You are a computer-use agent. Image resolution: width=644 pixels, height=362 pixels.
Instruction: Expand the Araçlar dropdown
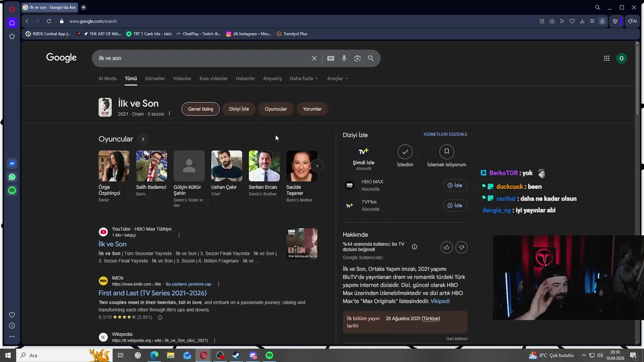tap(338, 78)
